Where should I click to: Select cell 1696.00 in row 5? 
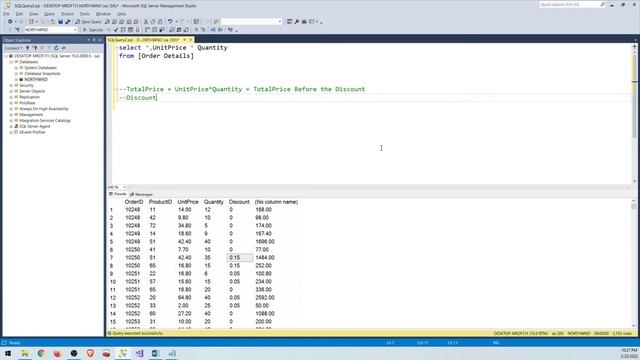265,242
